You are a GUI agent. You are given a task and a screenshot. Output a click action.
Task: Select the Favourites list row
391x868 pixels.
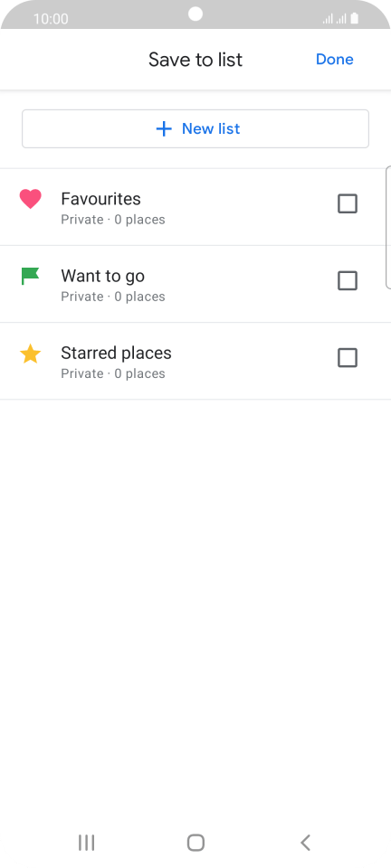195,207
